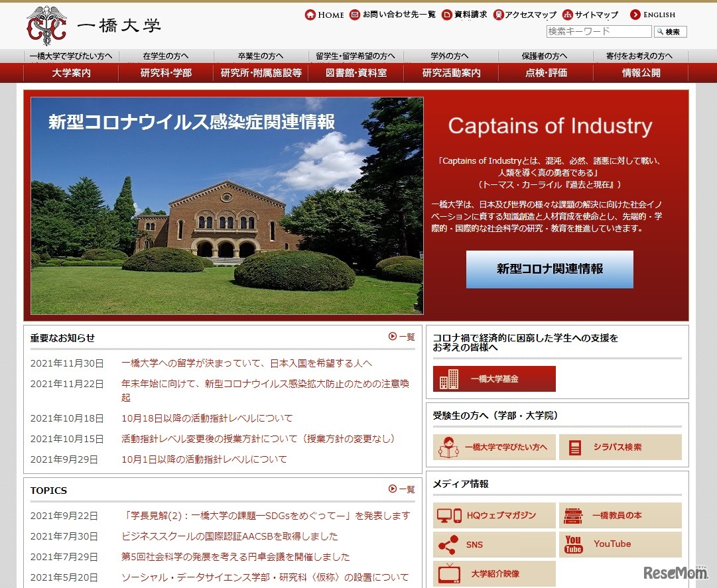Open the 研究活動案内 menu

click(x=451, y=73)
